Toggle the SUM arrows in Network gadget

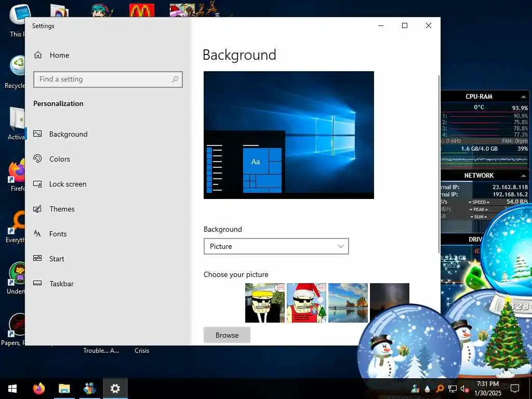click(479, 217)
